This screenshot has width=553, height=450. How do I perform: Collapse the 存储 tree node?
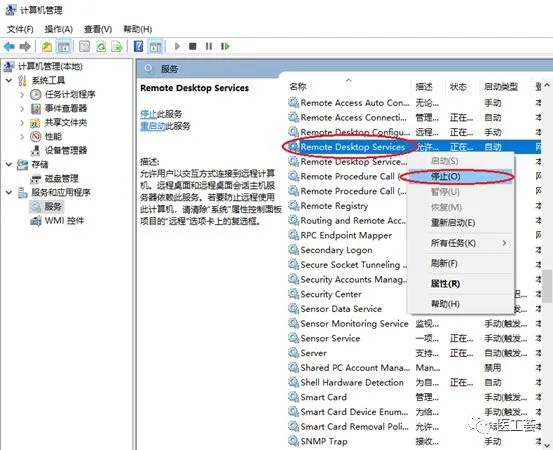[x=9, y=164]
